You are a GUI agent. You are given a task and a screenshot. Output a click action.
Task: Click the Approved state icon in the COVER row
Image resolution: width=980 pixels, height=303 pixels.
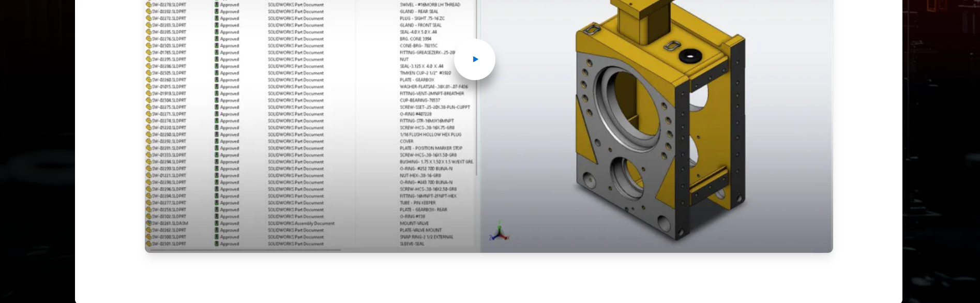217,141
